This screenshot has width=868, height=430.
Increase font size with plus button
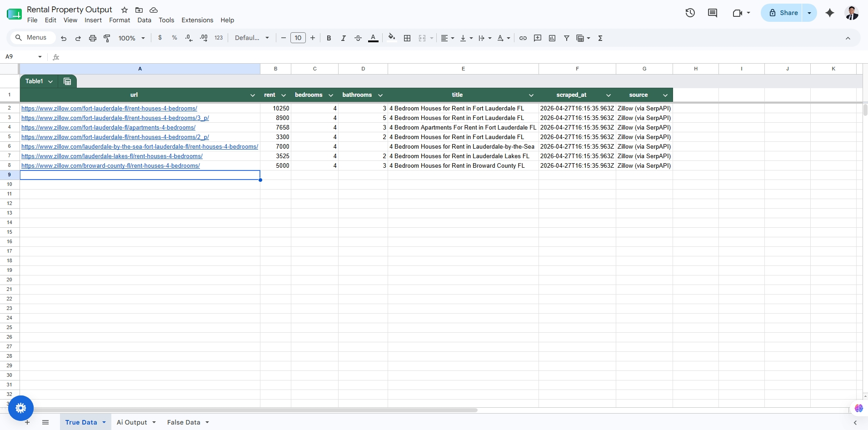point(313,38)
